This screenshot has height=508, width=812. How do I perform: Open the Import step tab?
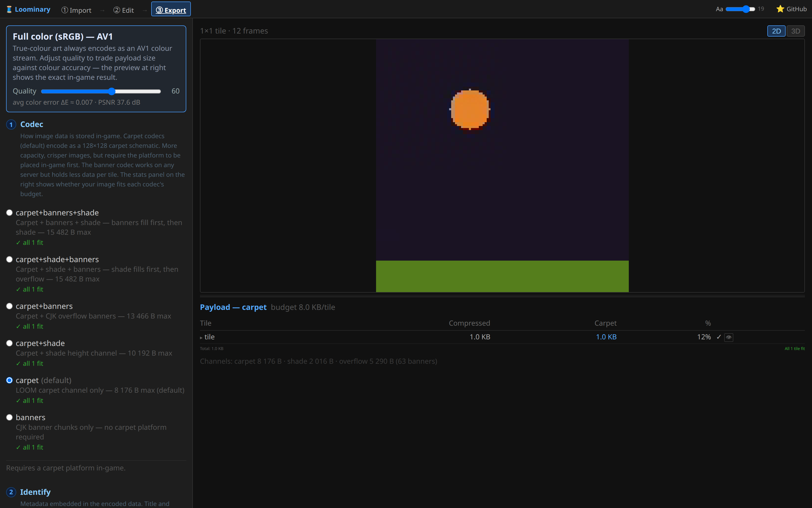tap(76, 10)
